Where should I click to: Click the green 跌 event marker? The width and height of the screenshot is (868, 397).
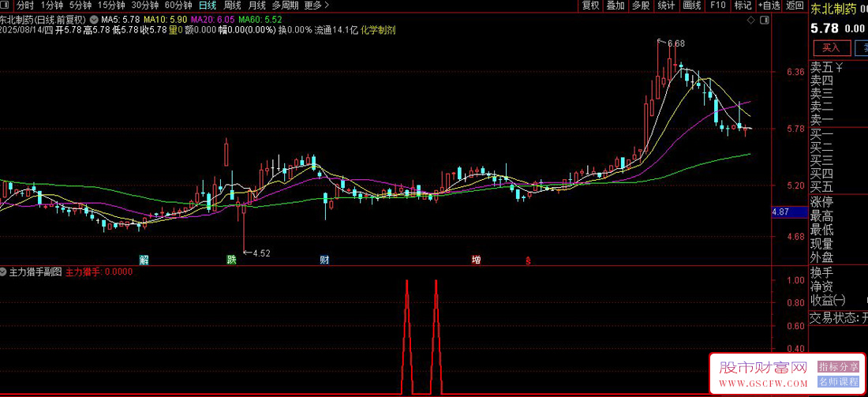(231, 260)
